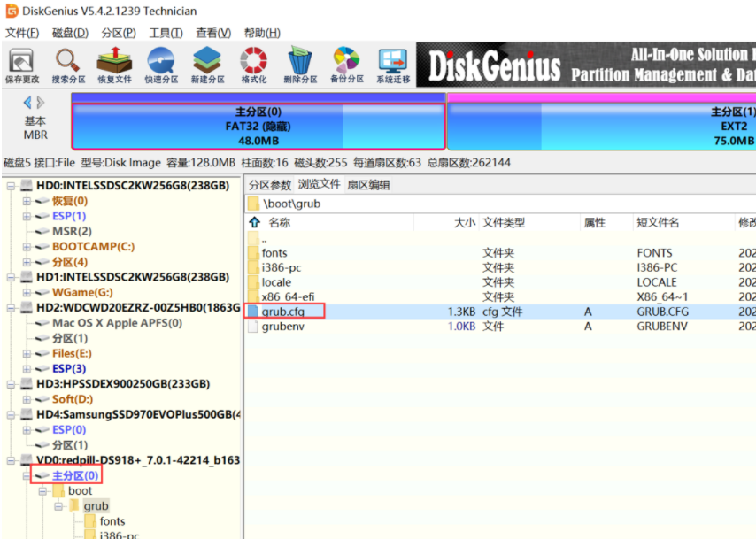
Task: Click the Save Changes (保存更改) toolbar icon
Action: click(x=22, y=65)
